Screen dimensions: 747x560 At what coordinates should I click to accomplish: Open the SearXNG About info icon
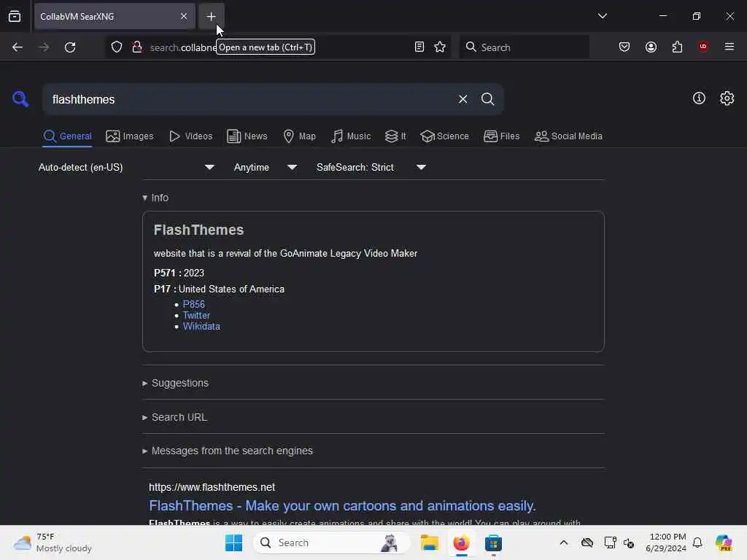[x=699, y=98]
